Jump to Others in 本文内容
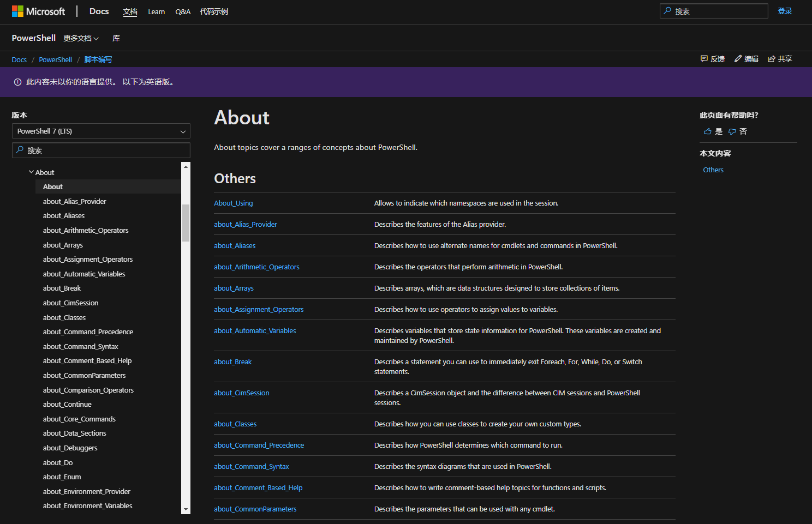This screenshot has width=812, height=524. [713, 170]
